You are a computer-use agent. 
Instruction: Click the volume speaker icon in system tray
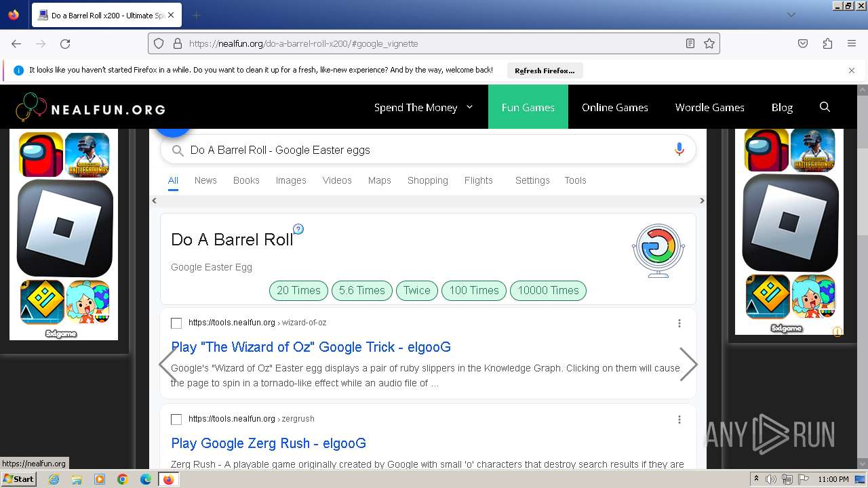click(771, 479)
